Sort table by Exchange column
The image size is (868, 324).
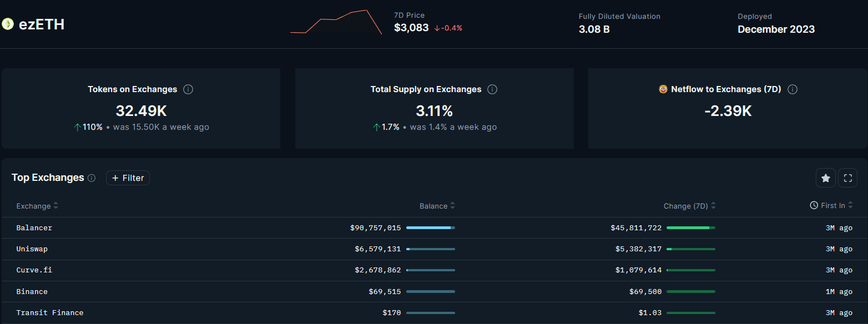point(37,206)
